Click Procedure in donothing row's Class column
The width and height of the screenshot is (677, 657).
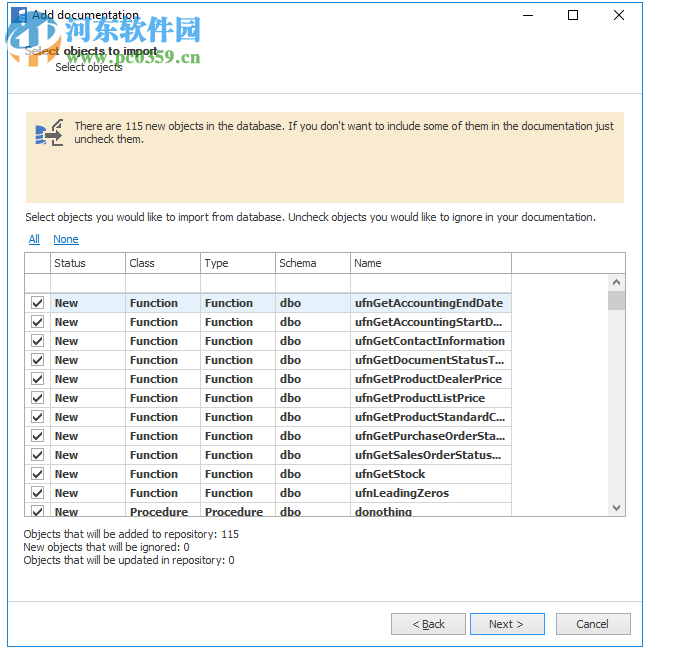point(163,510)
